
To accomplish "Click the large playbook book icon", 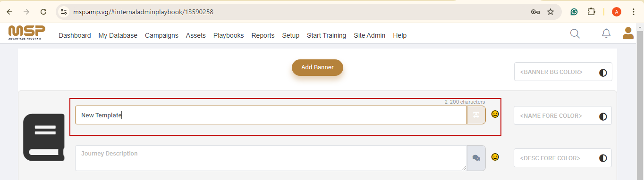I will point(43,137).
